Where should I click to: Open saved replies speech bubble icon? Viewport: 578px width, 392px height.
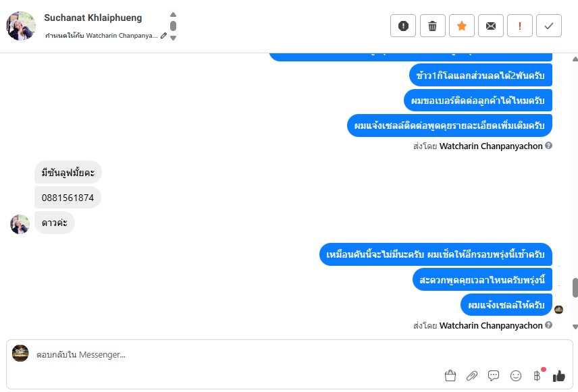point(493,376)
